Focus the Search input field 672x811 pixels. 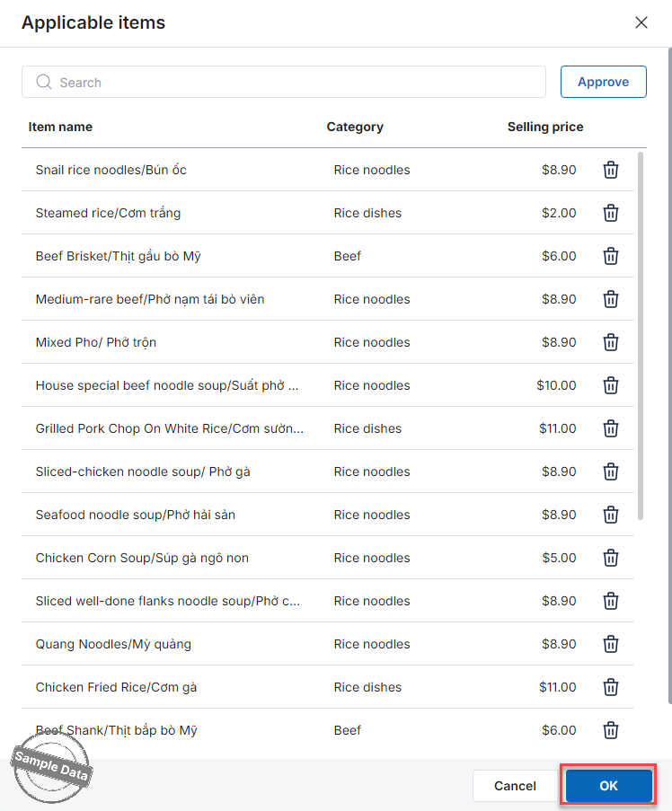(x=296, y=83)
